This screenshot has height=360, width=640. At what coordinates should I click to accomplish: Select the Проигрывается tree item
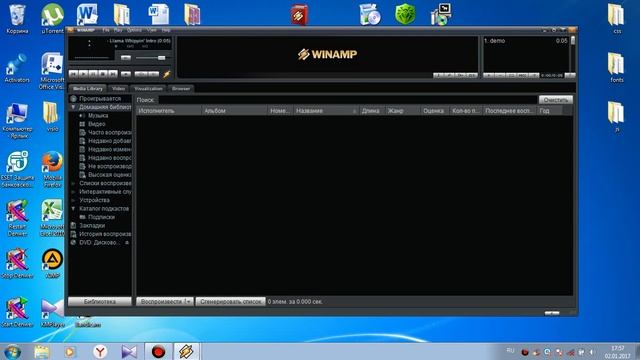click(x=100, y=99)
